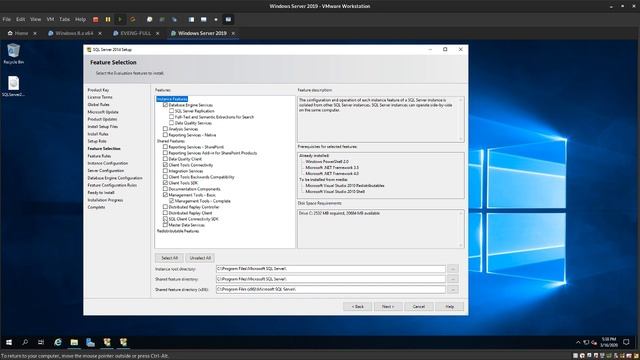The height and width of the screenshot is (360, 640).
Task: Click the Shared feature directory (x86) field
Action: [x=331, y=289]
